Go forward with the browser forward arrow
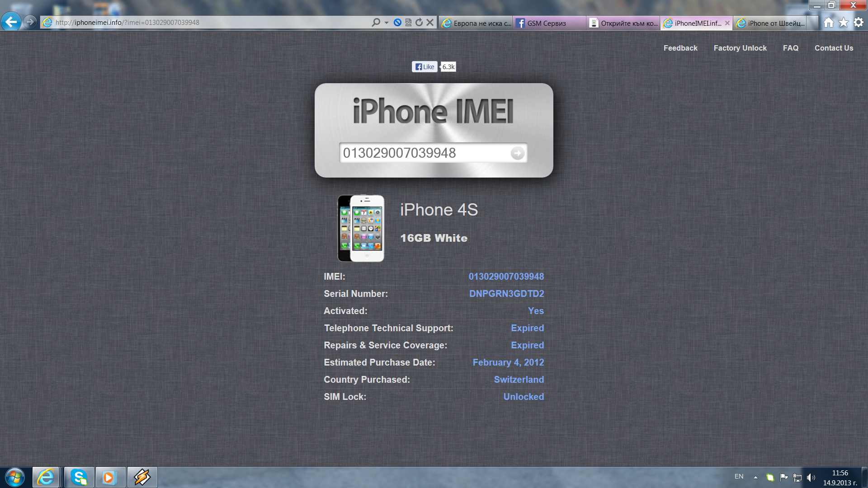 (x=30, y=22)
